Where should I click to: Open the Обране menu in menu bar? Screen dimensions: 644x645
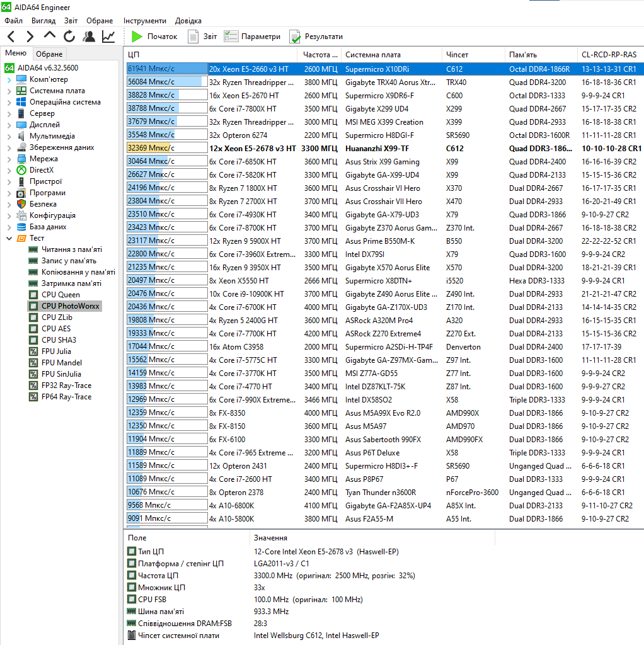pyautogui.click(x=100, y=21)
